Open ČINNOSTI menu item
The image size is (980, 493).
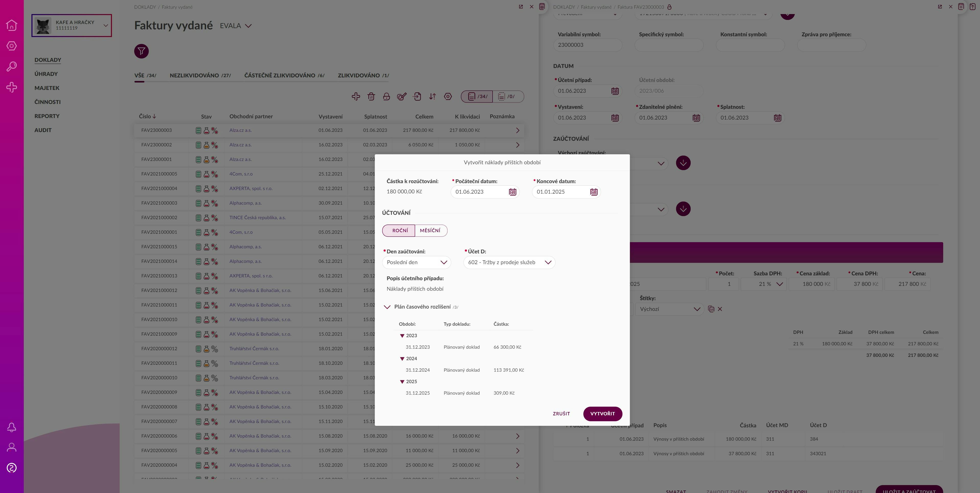pyautogui.click(x=48, y=102)
